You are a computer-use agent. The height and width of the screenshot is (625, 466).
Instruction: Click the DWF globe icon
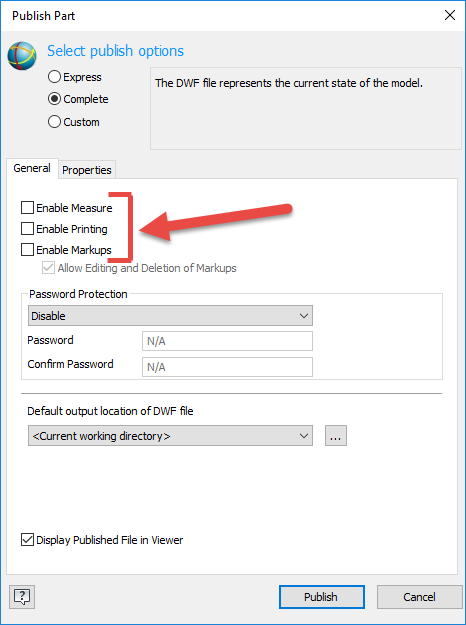[x=22, y=56]
